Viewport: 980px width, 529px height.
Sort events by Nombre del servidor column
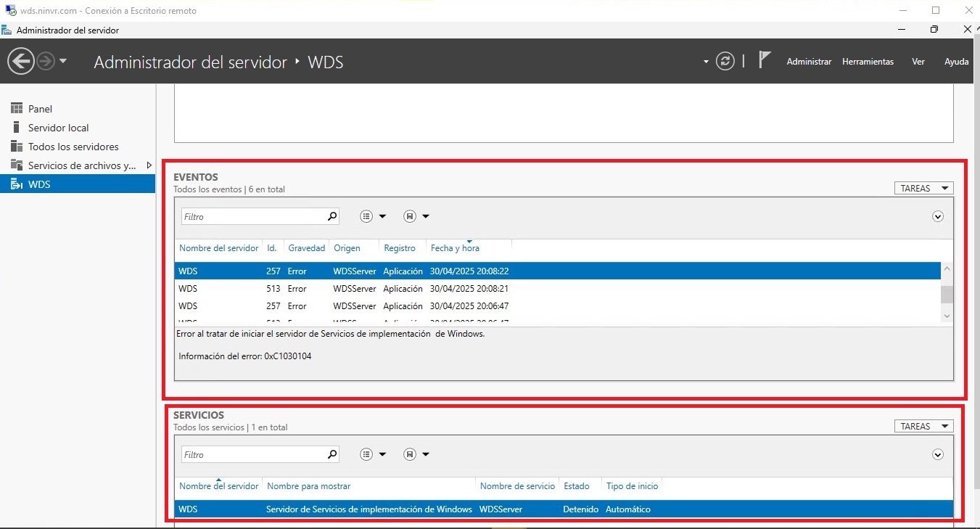(218, 248)
